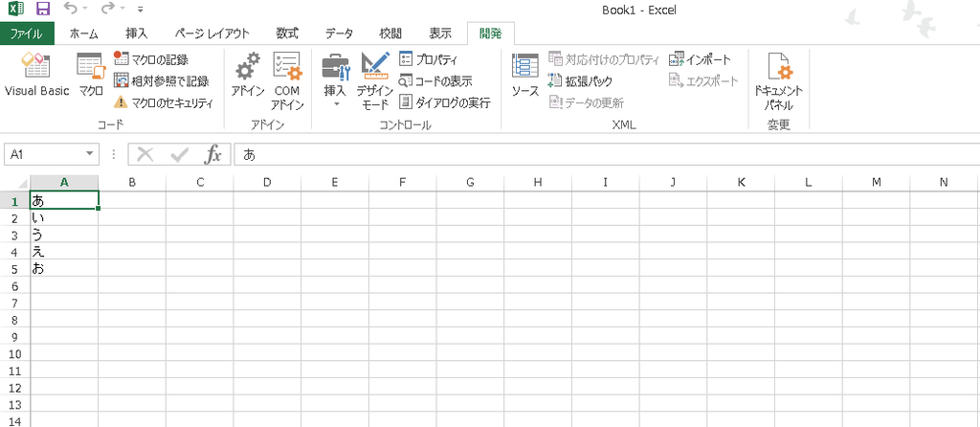
Task: Open control プロパティ properties
Action: (x=428, y=60)
